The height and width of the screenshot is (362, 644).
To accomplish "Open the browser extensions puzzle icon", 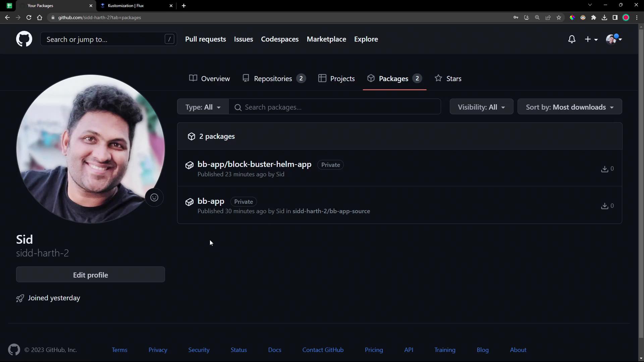I will [x=594, y=17].
